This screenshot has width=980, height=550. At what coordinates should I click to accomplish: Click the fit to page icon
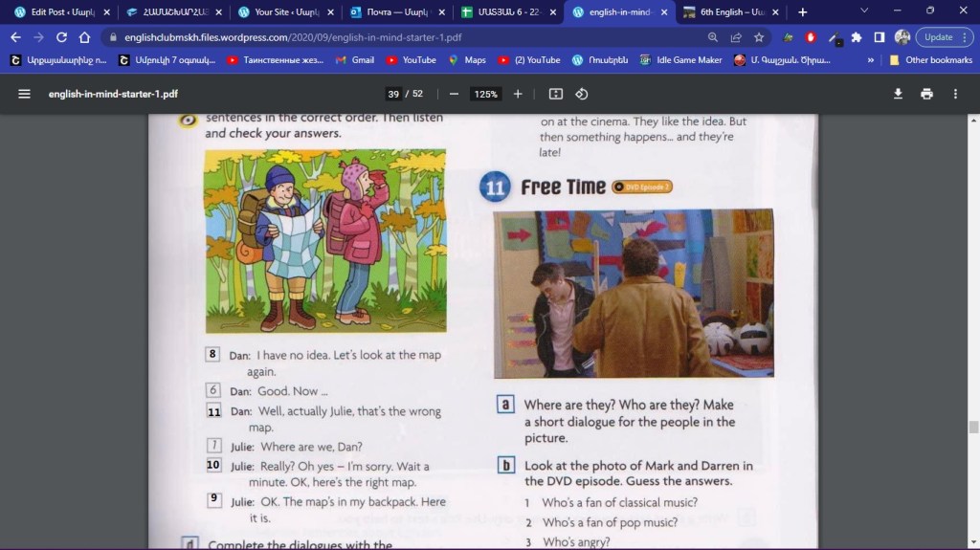[x=556, y=94]
